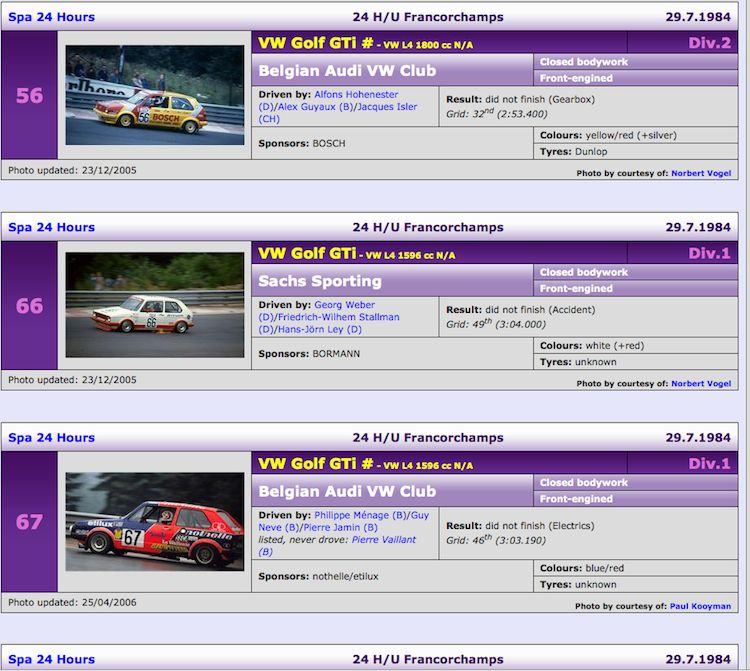Open Spa 24 Hours link above car 56
Viewport: 750px width, 671px height.
pyautogui.click(x=52, y=17)
